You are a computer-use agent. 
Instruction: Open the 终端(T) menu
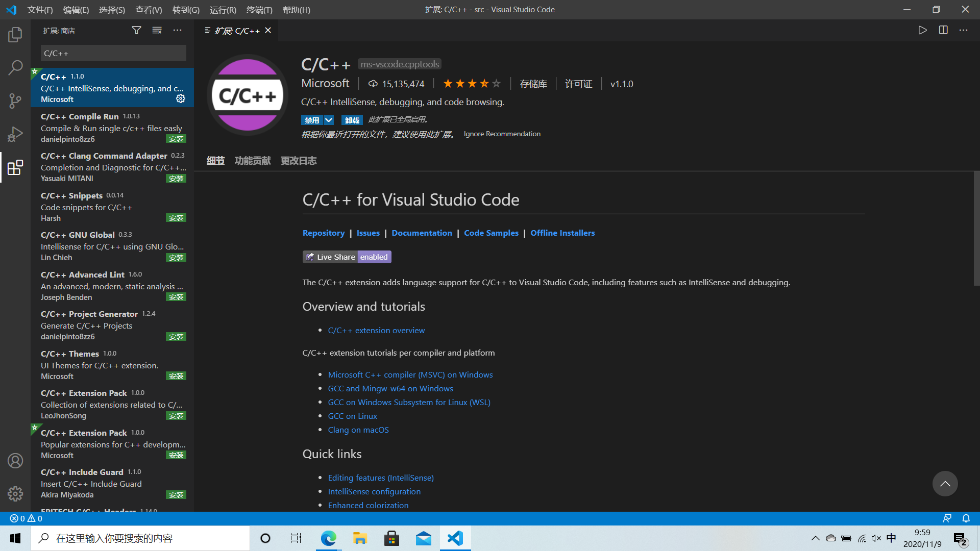pos(259,10)
